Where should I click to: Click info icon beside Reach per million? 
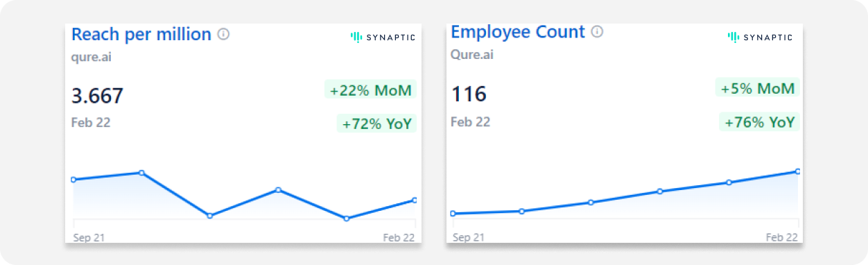(223, 34)
